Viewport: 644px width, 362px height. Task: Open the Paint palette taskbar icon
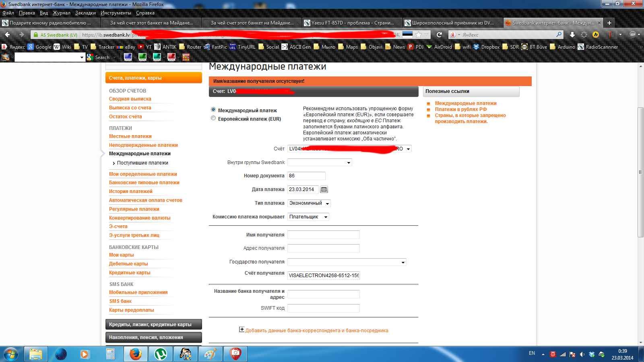211,354
